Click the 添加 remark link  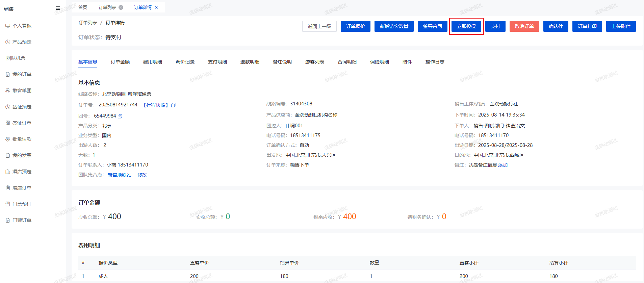[503, 165]
